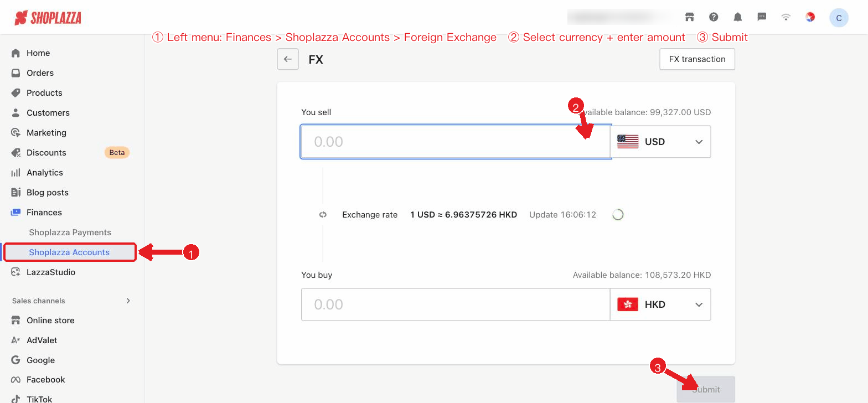Screen dimensions: 868x403
Task: Open the notifications bell
Action: 737,17
